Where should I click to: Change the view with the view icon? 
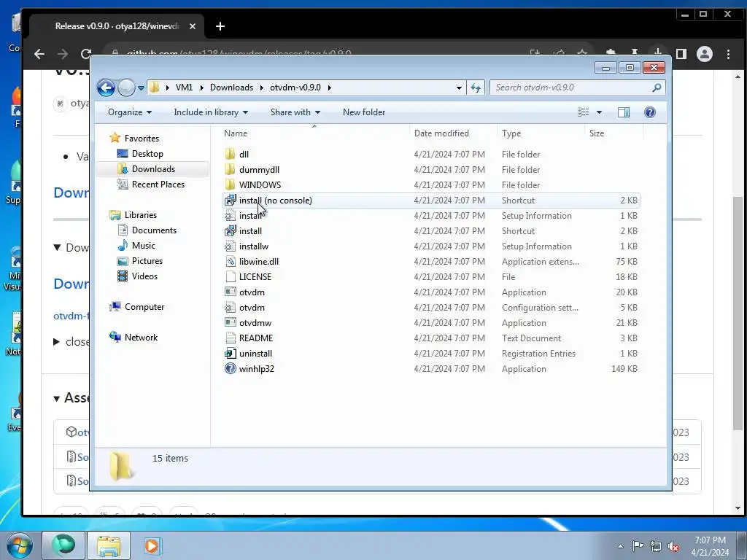pos(583,112)
